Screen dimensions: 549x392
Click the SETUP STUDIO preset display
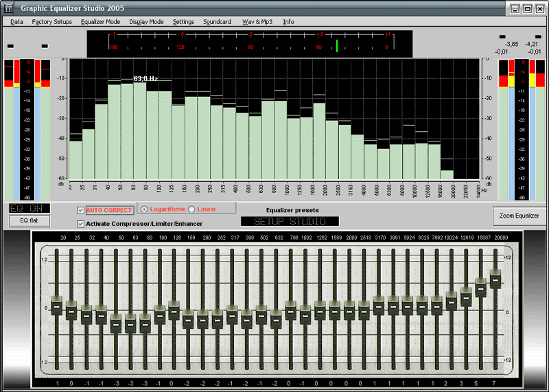[290, 222]
